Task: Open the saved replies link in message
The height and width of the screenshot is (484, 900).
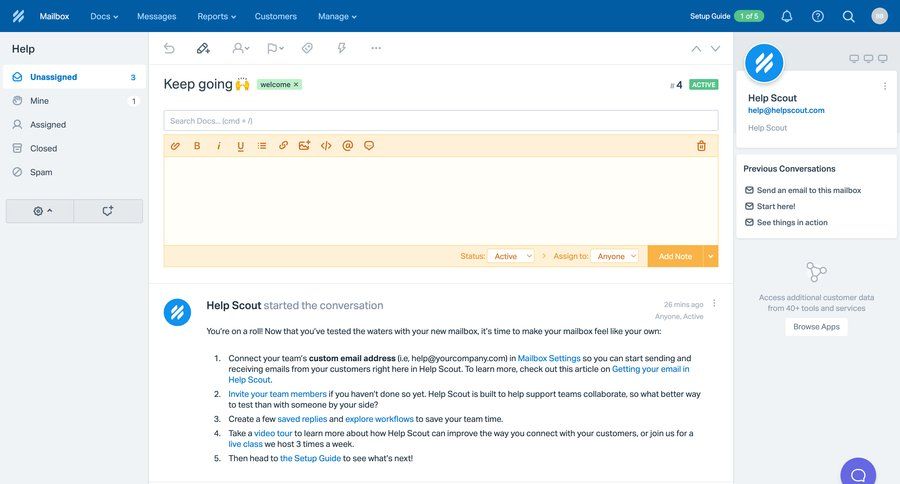Action: point(302,419)
